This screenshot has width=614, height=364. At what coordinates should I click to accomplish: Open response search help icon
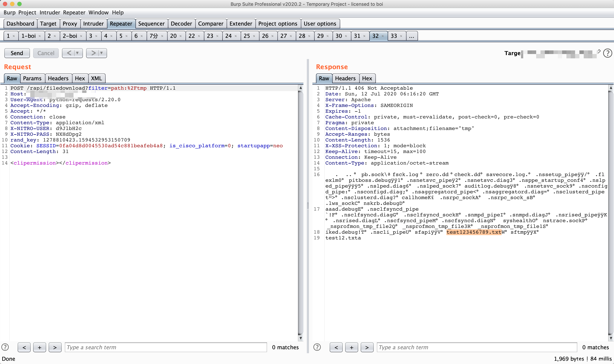click(x=317, y=347)
